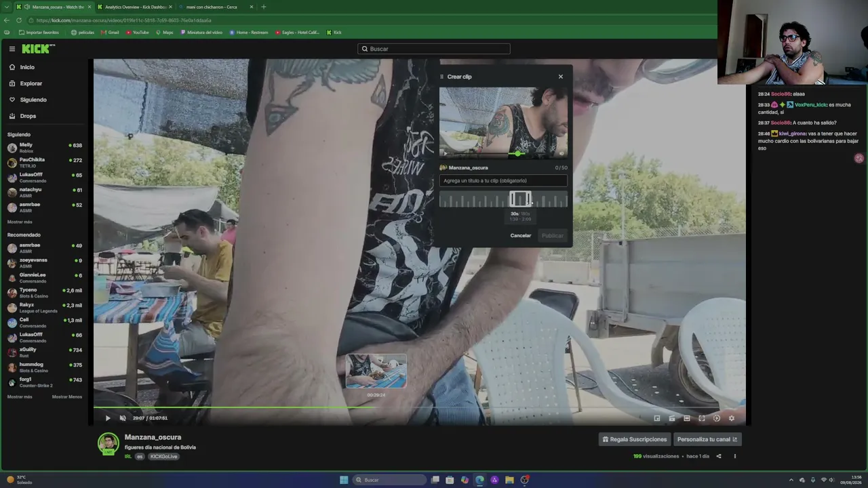The width and height of the screenshot is (868, 488).
Task: Click Personaliza tu canal button
Action: point(707,439)
